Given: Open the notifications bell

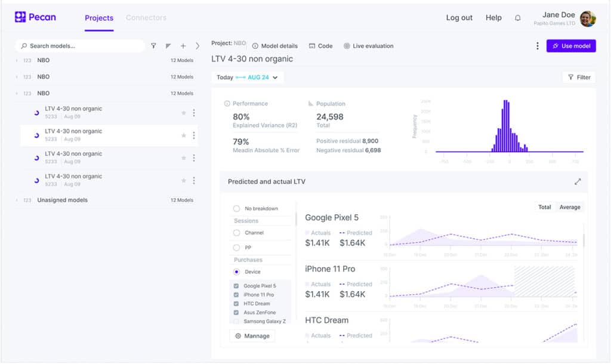Looking at the screenshot, I should click(517, 18).
